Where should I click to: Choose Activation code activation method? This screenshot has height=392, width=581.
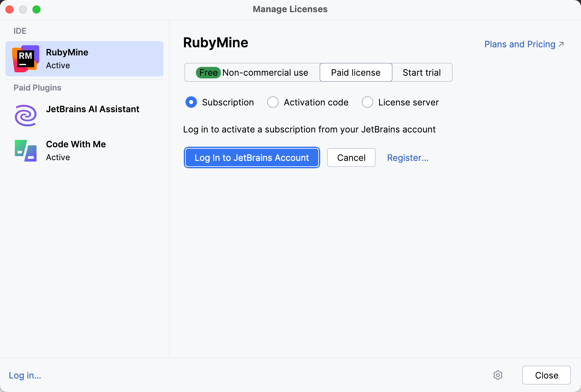tap(273, 102)
